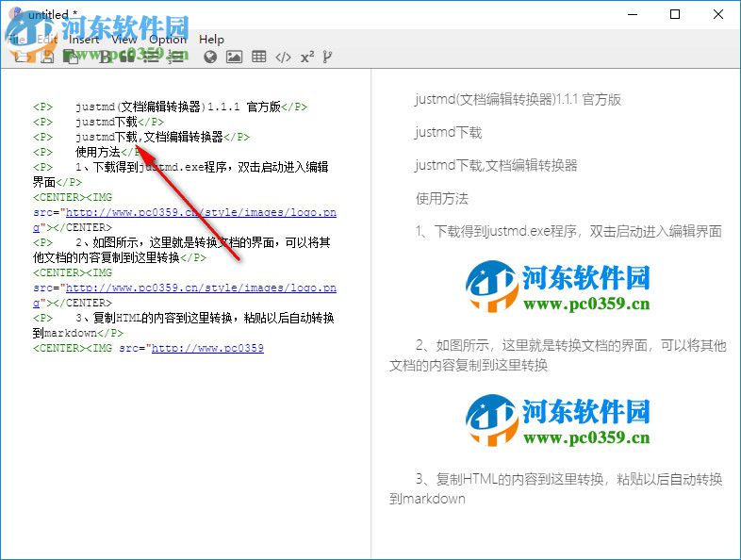
Task: Click the editor line 'justmd下载,文档编辑转换器'
Action: (149, 137)
